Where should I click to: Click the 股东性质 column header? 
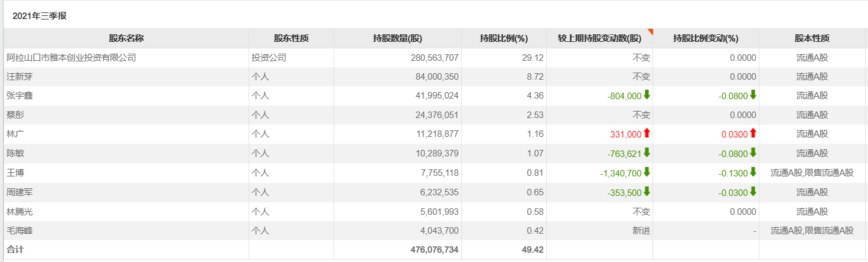click(291, 38)
